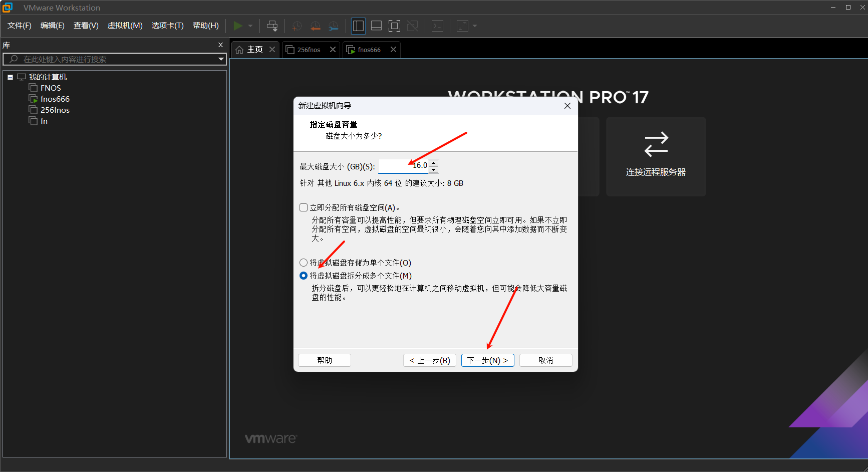Screen dimensions: 868x472
Task: Select 我的计算机 in the library tree
Action: tap(48, 77)
